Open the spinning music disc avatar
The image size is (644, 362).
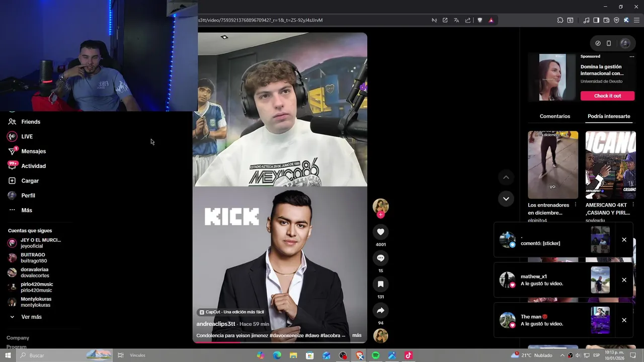[x=380, y=335]
